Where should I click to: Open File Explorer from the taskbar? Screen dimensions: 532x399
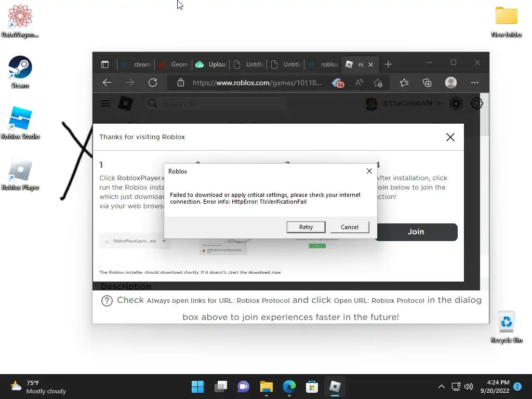coord(267,387)
